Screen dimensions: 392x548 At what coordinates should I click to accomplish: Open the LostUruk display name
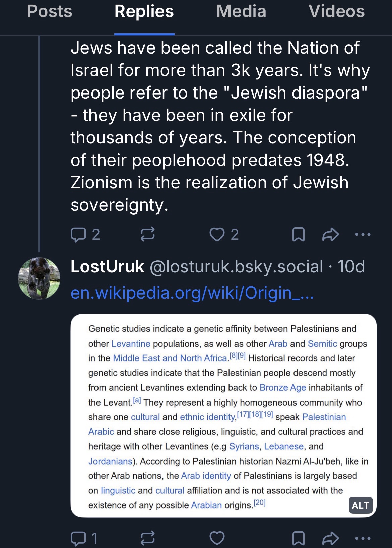pos(107,267)
